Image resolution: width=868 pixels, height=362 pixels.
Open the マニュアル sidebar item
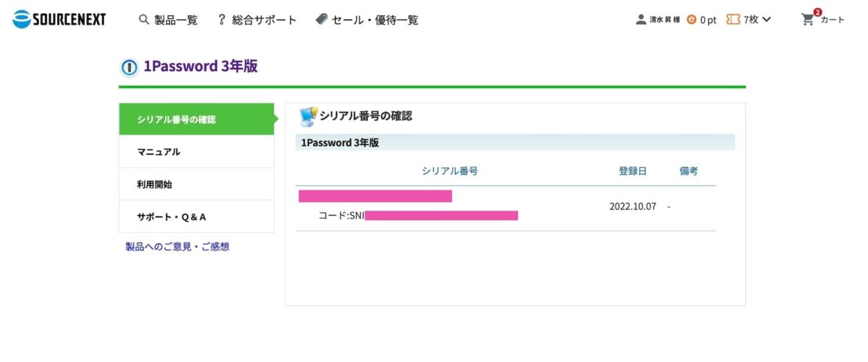(x=196, y=152)
